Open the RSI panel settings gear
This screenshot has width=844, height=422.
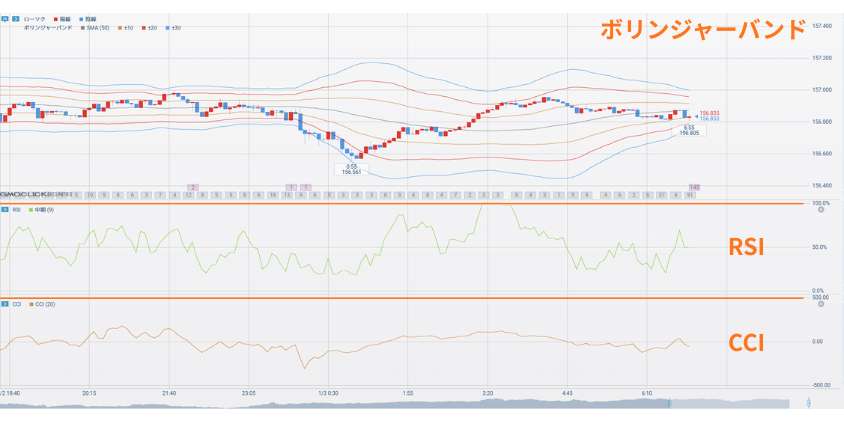pyautogui.click(x=820, y=211)
